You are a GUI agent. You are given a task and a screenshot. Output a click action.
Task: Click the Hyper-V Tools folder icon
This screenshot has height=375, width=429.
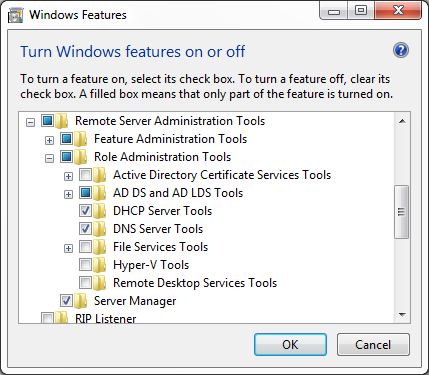pyautogui.click(x=100, y=265)
